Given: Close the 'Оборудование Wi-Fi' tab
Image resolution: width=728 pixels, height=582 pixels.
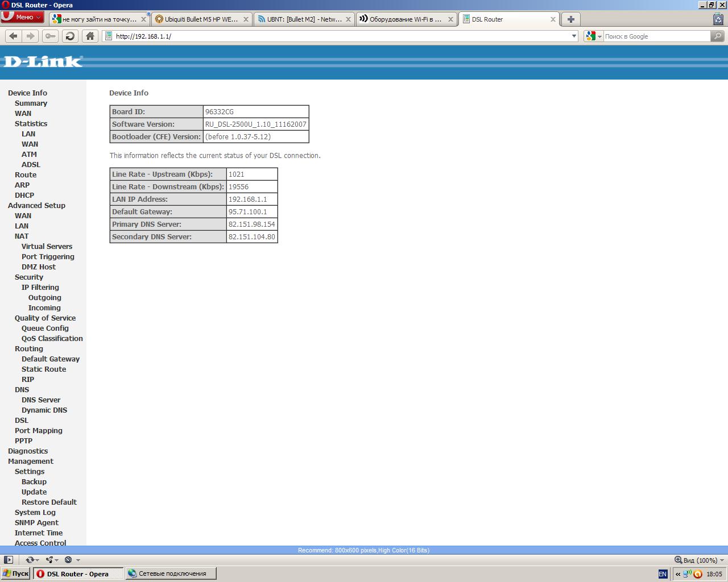Looking at the screenshot, I should 450,19.
